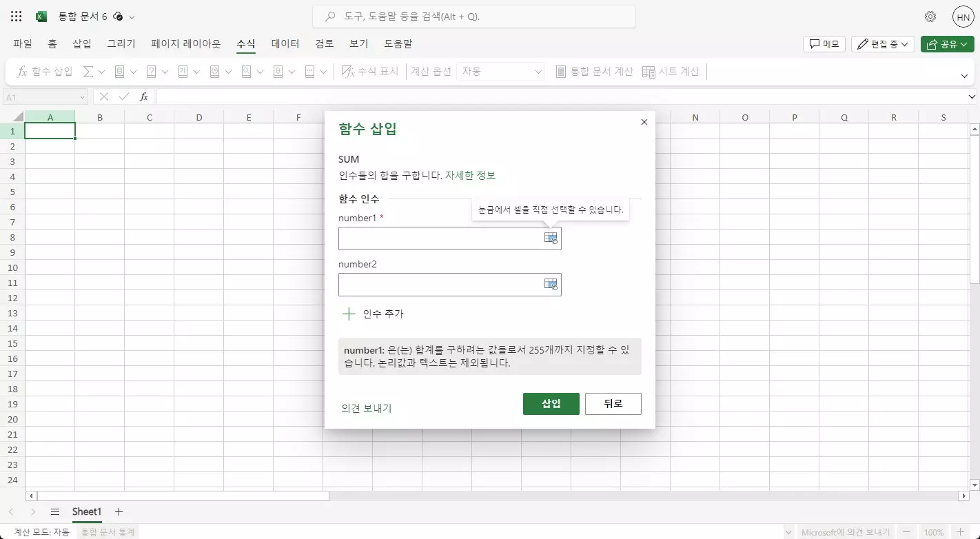Open the Financial functions ribbon icon
This screenshot has width=980, height=539.
pyautogui.click(x=119, y=72)
